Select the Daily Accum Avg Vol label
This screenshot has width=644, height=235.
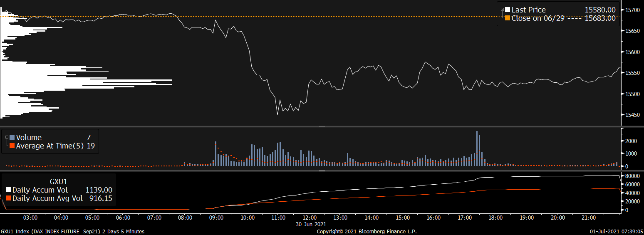pos(47,198)
